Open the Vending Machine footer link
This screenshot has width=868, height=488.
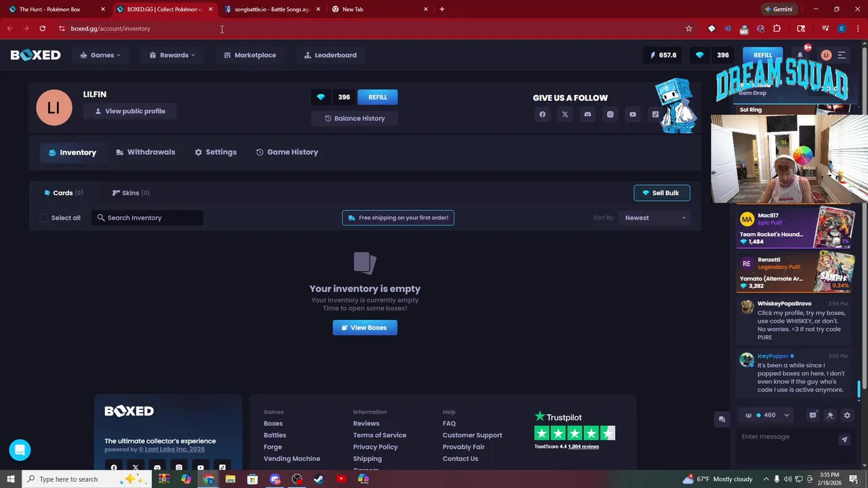[x=292, y=459]
